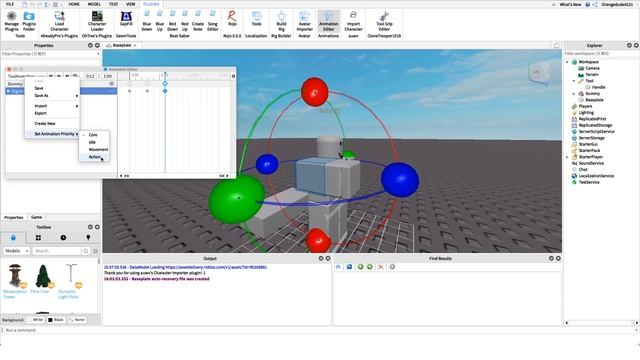Select the Blue Up Beat Saber tool
The height and width of the screenshot is (360, 640).
pos(160,21)
